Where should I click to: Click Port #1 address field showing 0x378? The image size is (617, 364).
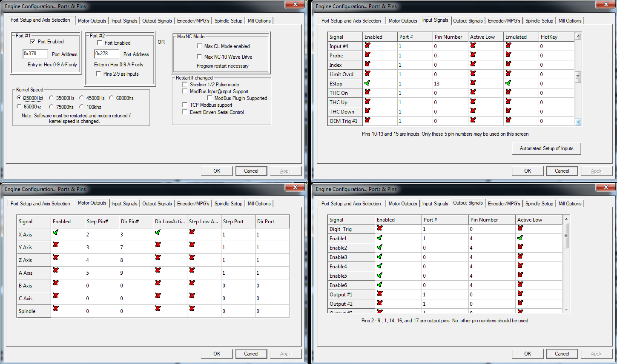(35, 54)
